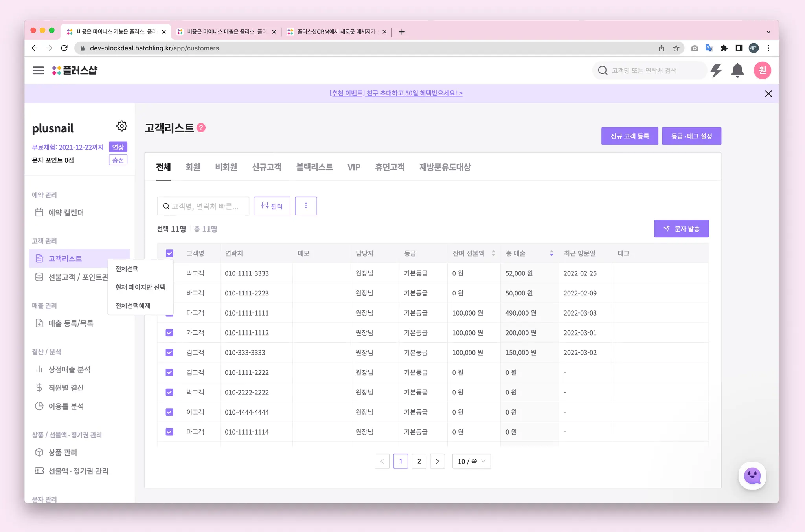This screenshot has height=532, width=805.
Task: Uncheck the 가고객 row checkbox
Action: 169,333
